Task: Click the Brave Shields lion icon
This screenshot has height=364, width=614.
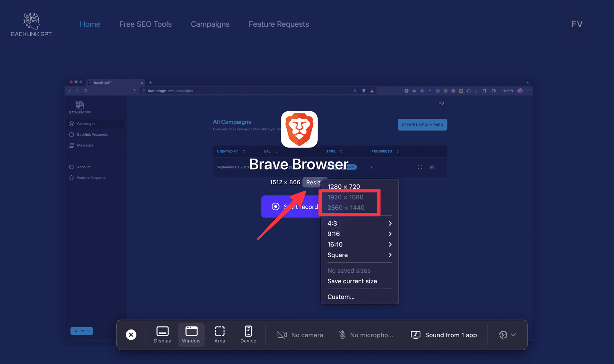Action: pos(364,91)
